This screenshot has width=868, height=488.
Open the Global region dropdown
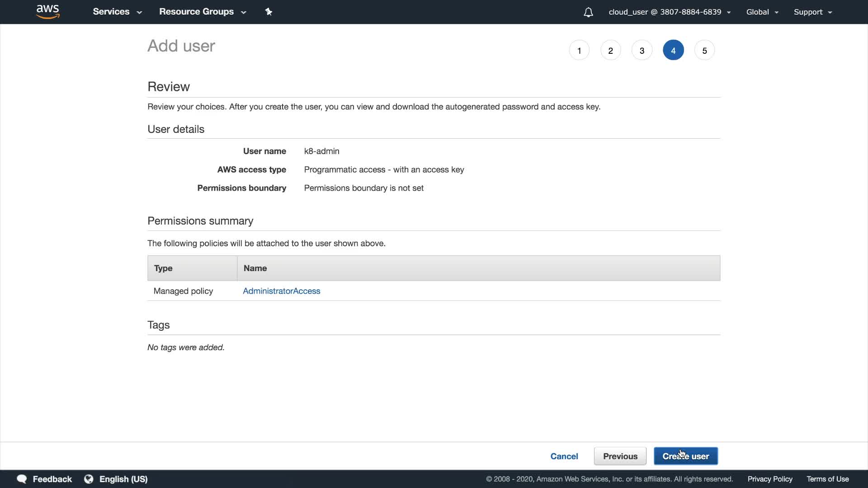[x=762, y=12]
